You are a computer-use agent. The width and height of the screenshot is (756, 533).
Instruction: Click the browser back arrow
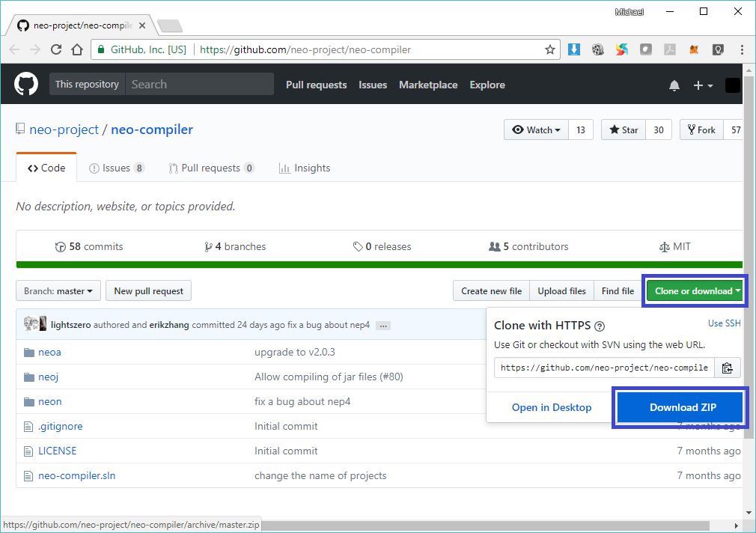point(14,49)
